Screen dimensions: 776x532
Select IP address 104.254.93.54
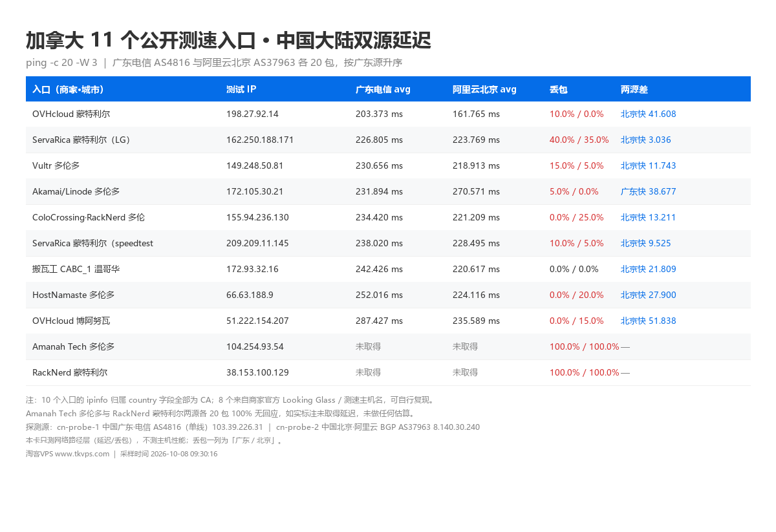[x=255, y=346]
